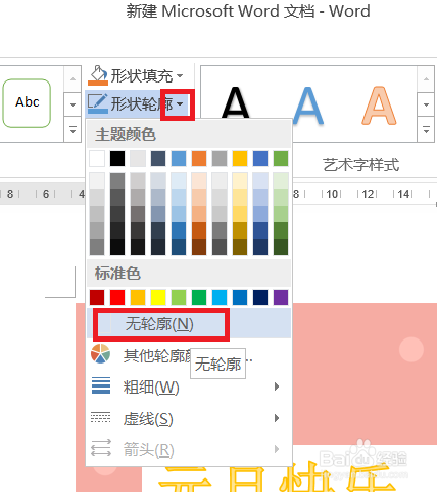Pick green theme color swatch in top row
This screenshot has height=492, width=437.
point(281,158)
